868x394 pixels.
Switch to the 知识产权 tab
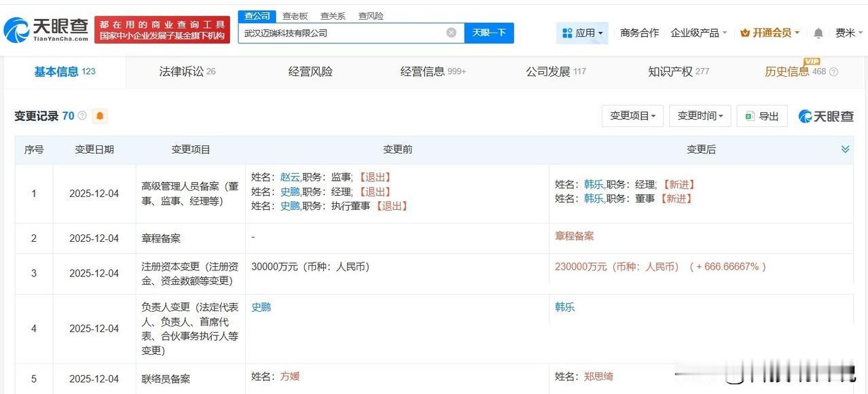point(679,71)
